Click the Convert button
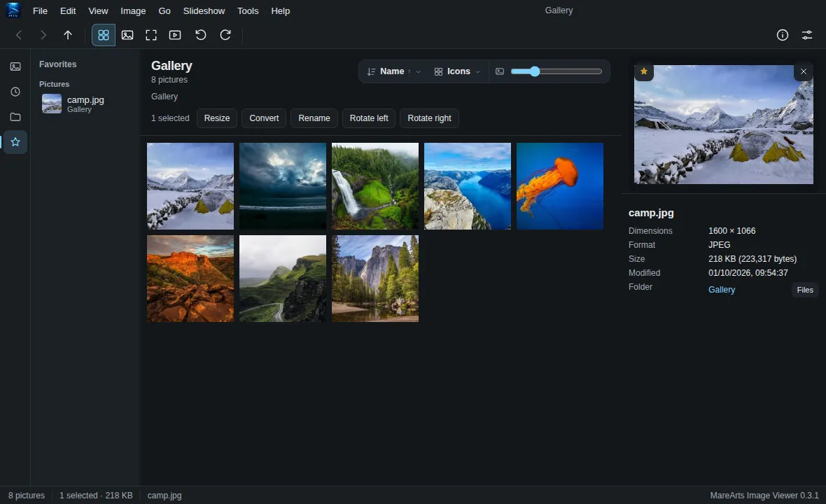Image resolution: width=826 pixels, height=504 pixels. point(264,118)
